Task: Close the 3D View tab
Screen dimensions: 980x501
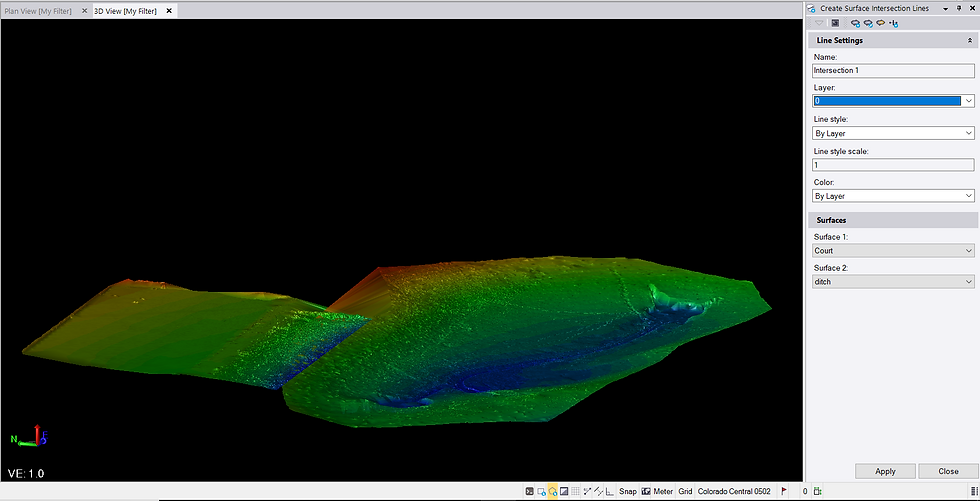Action: pyautogui.click(x=169, y=11)
